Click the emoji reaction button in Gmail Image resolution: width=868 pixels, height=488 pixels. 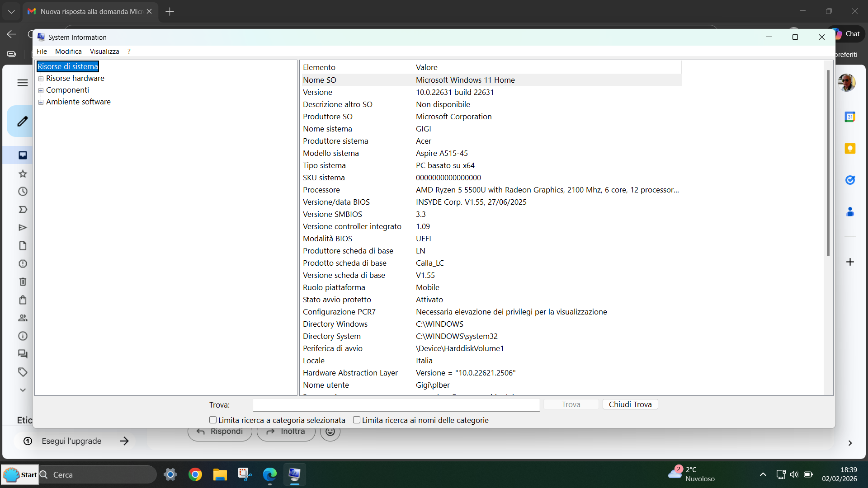tap(330, 432)
